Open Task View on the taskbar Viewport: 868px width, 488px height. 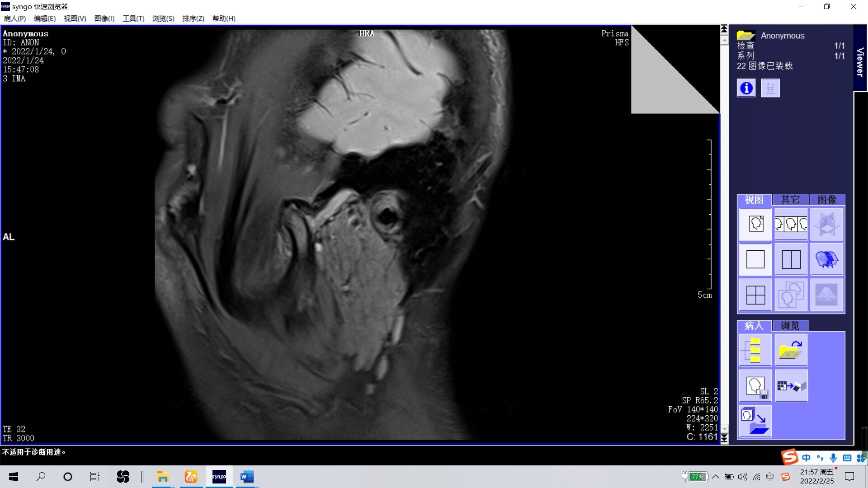[94, 477]
